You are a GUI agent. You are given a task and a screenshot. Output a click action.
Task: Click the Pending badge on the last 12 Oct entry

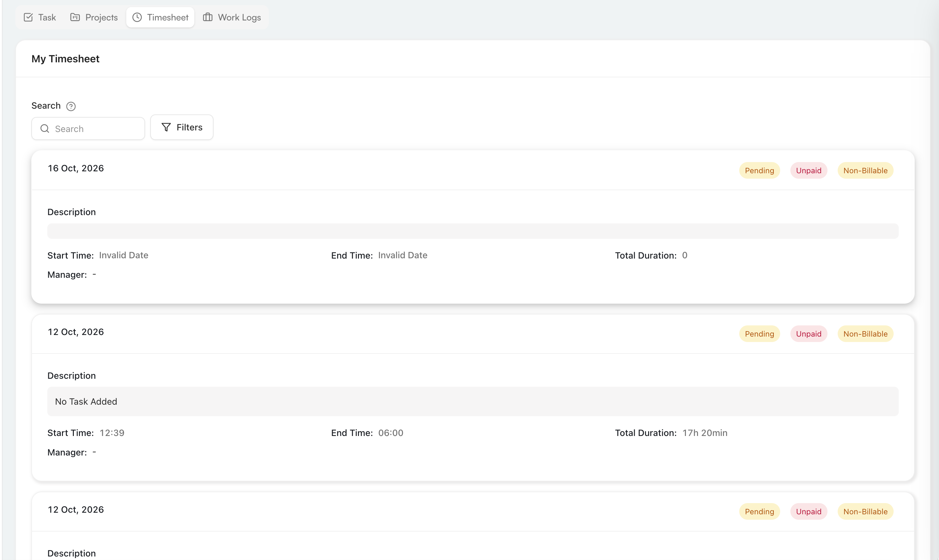click(759, 512)
